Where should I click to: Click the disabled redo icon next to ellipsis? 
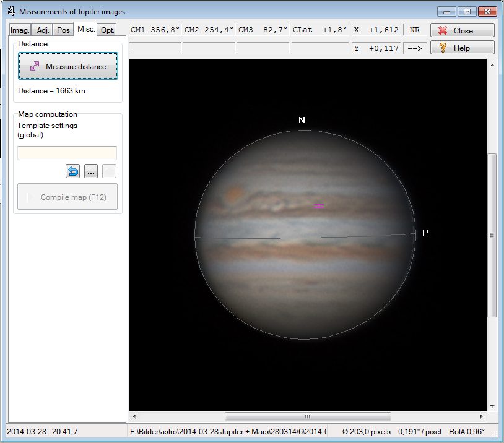(110, 171)
